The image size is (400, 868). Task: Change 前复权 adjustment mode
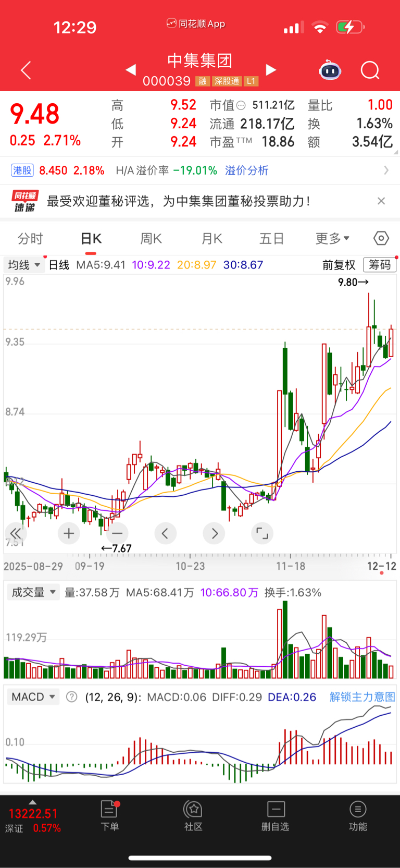339,265
